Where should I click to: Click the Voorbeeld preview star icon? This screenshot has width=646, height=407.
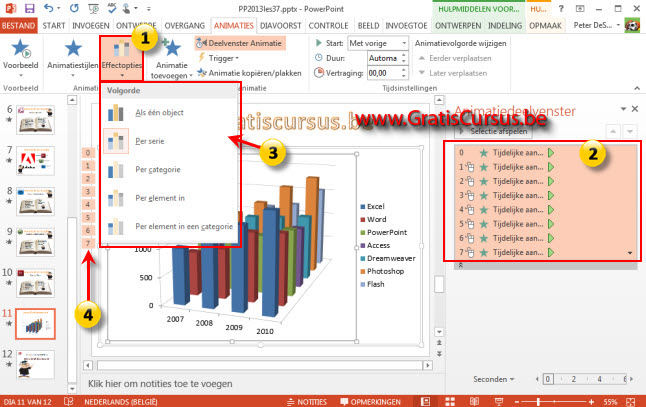click(20, 48)
